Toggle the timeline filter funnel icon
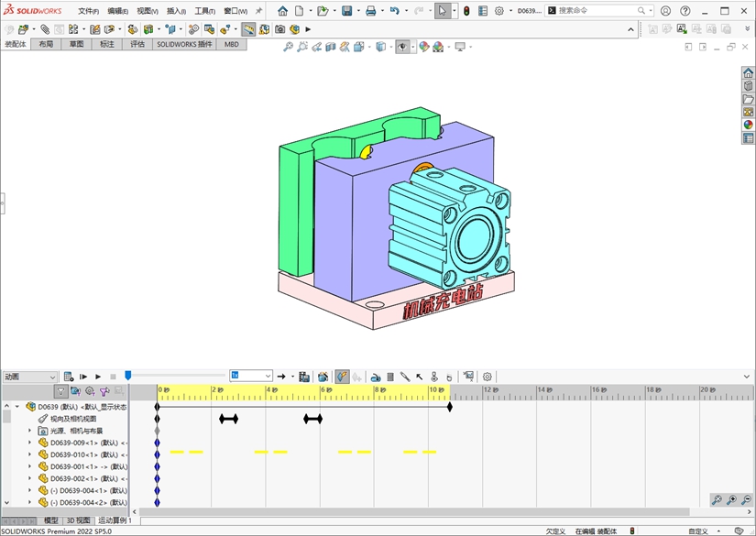The image size is (756, 536). tap(60, 391)
